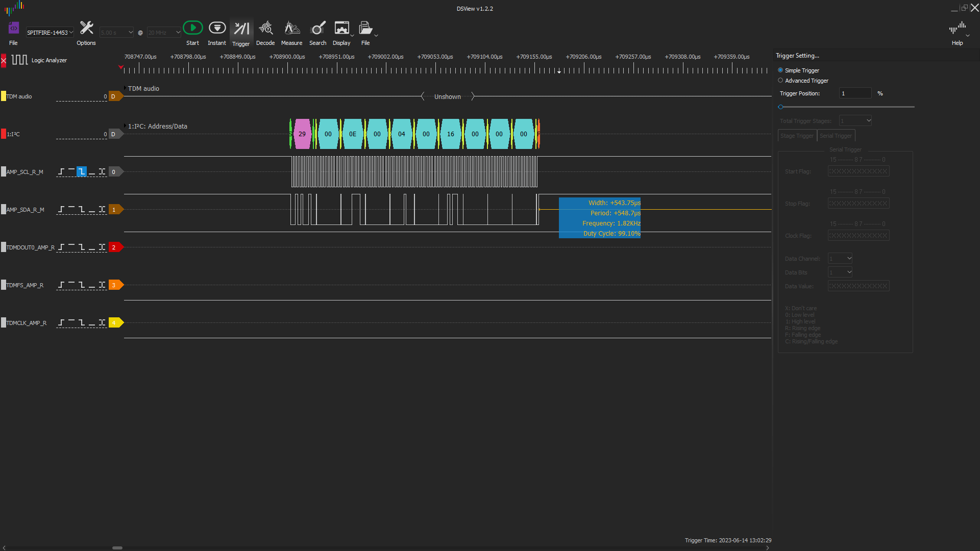Select the Measure tool icon
980x551 pixels.
click(x=291, y=28)
